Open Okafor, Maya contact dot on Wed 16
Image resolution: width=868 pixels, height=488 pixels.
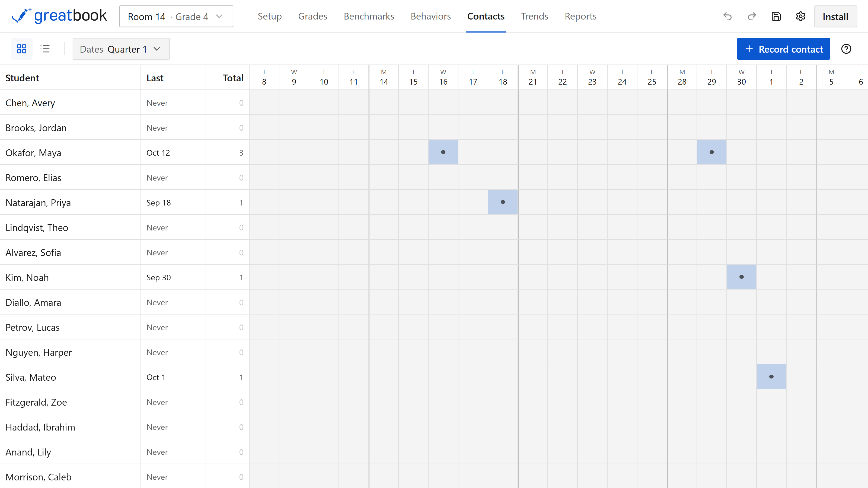point(443,152)
